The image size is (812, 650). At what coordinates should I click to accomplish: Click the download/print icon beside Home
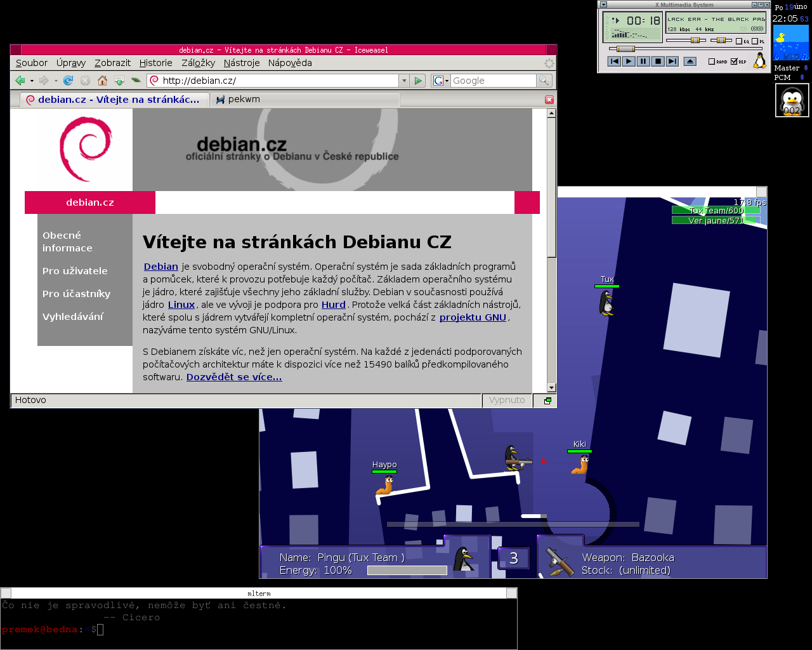coord(119,81)
